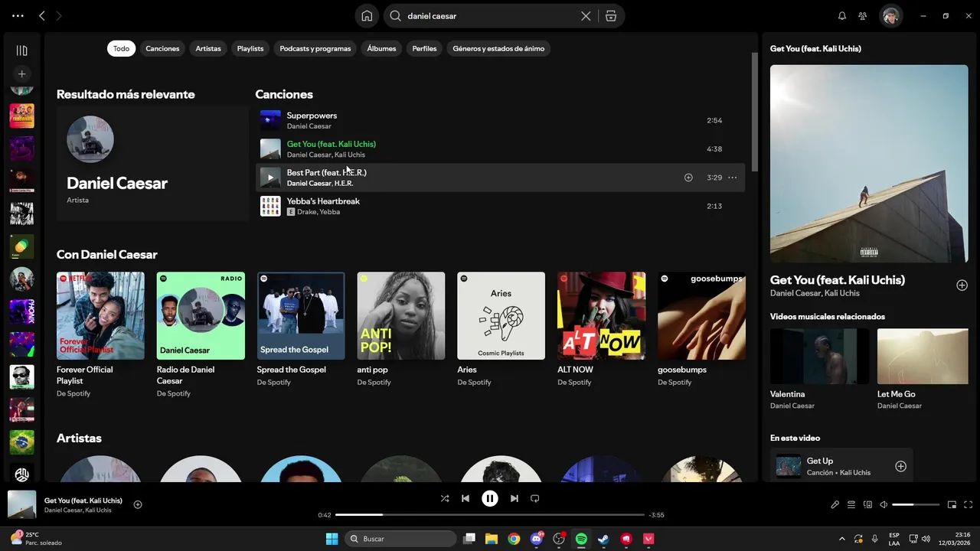Open the notifications bell icon

click(x=842, y=16)
